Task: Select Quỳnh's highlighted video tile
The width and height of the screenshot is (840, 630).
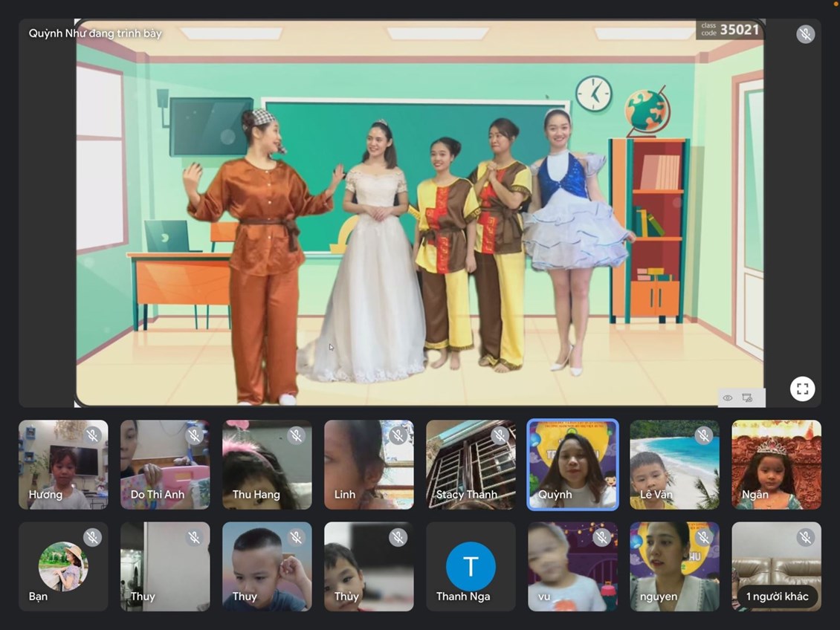Action: click(572, 465)
